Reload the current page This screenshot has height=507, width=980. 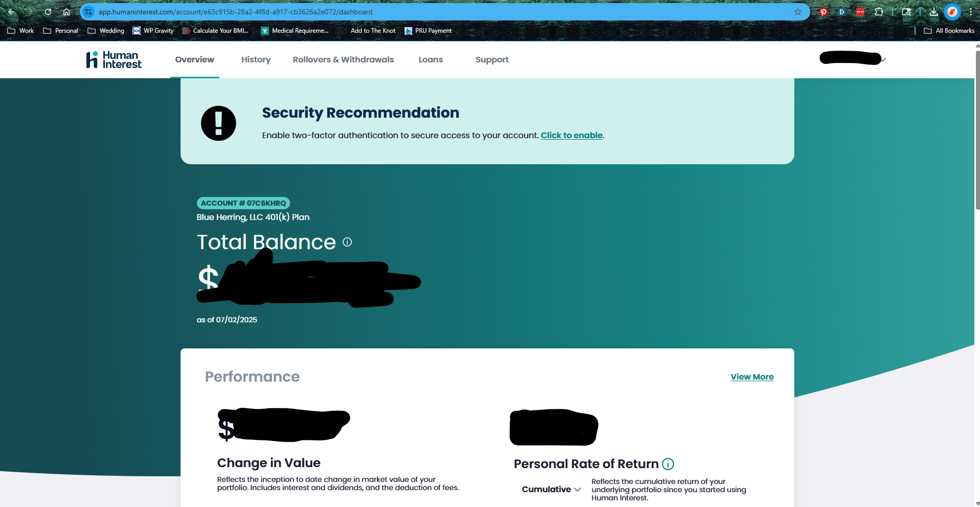click(48, 12)
